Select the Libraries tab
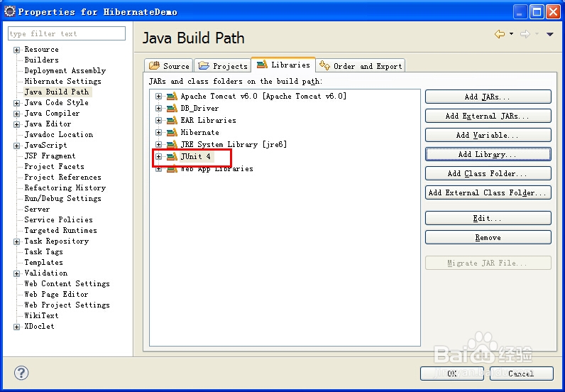The image size is (565, 392). click(x=283, y=65)
